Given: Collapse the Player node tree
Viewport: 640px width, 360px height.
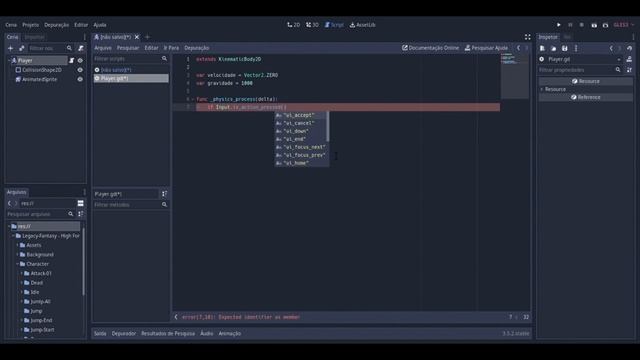Looking at the screenshot, I should pyautogui.click(x=9, y=60).
